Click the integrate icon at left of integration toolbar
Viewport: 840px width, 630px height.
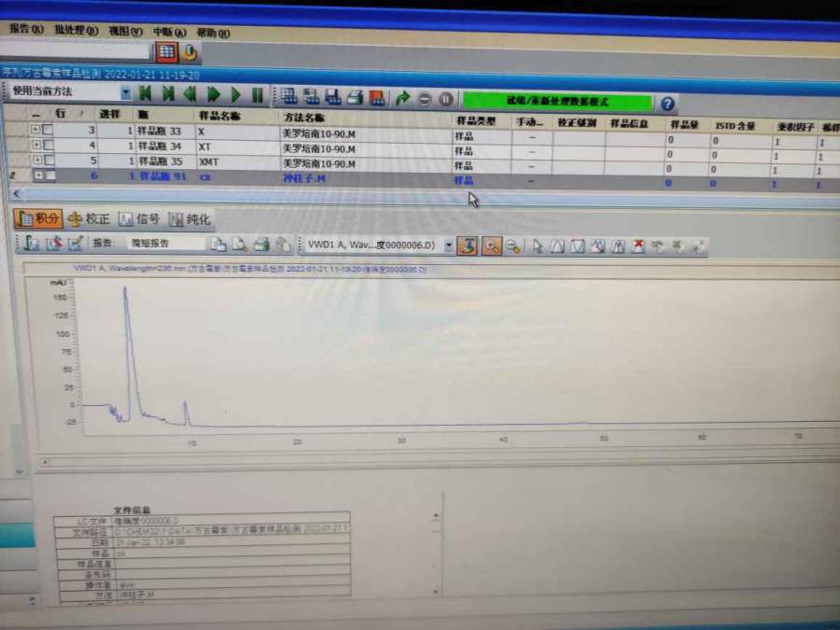tap(31, 243)
